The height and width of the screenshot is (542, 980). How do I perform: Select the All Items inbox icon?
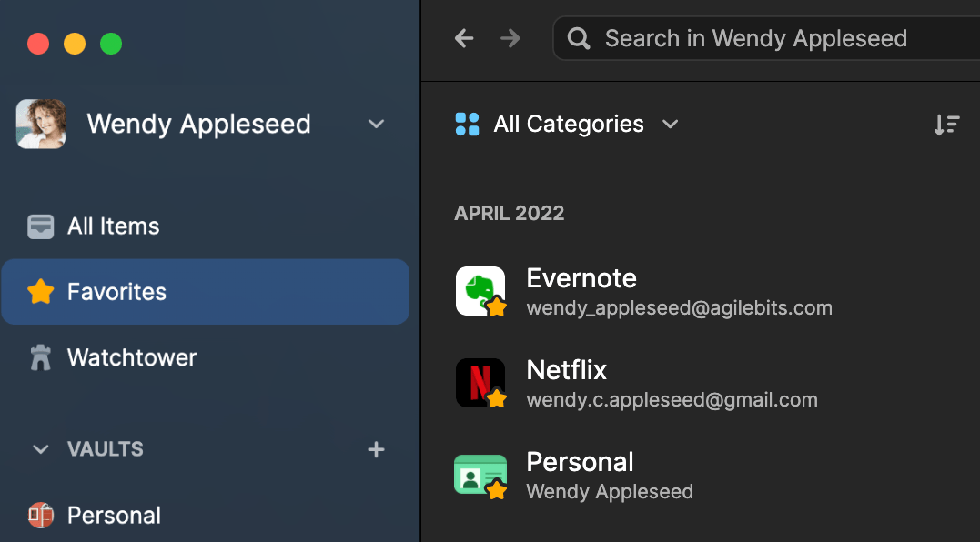click(x=40, y=226)
